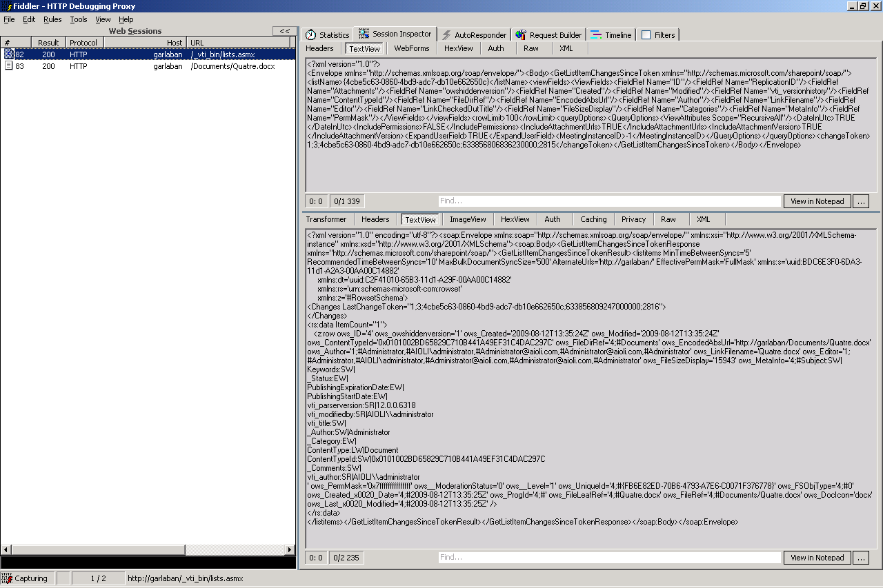Image resolution: width=883 pixels, height=588 pixels.
Task: Open the Filters tab
Action: (x=658, y=35)
